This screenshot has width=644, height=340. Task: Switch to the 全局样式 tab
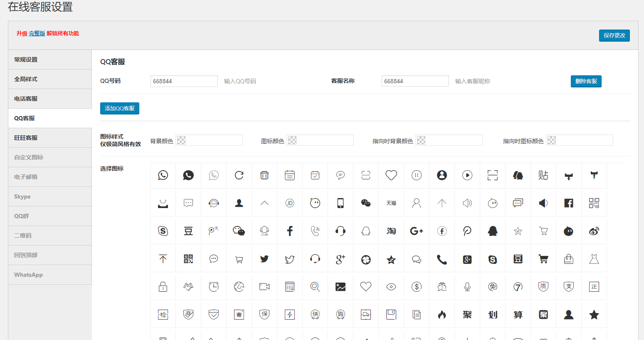50,79
